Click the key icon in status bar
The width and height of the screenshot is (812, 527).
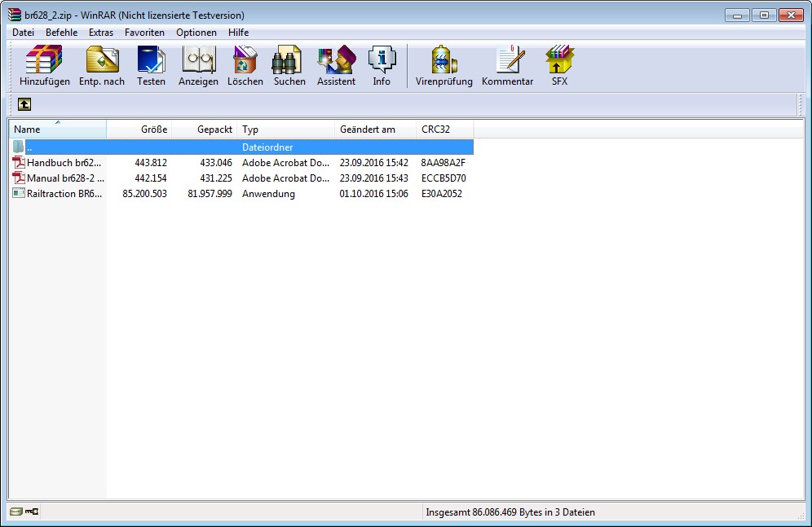(x=32, y=512)
